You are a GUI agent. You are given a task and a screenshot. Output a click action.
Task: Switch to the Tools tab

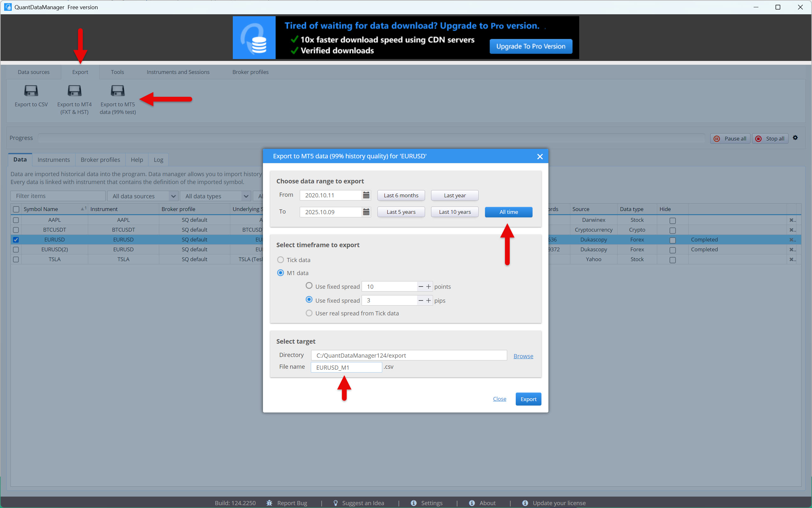pyautogui.click(x=117, y=72)
